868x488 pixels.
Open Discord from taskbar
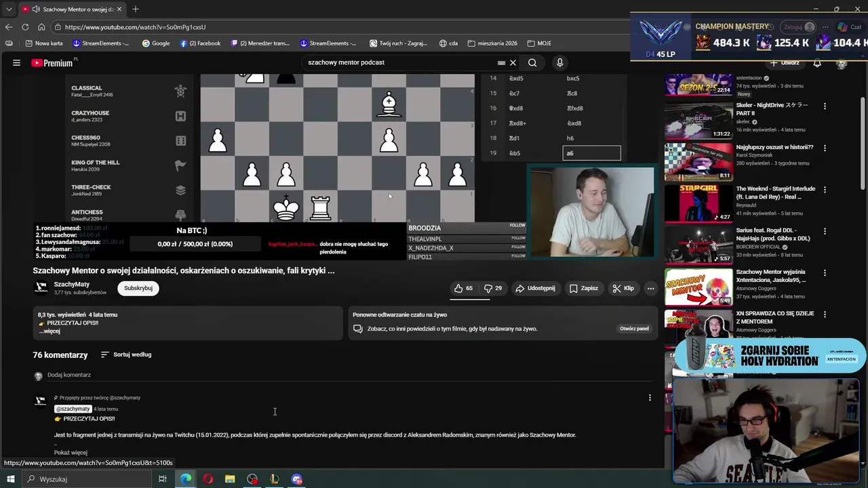point(297,479)
